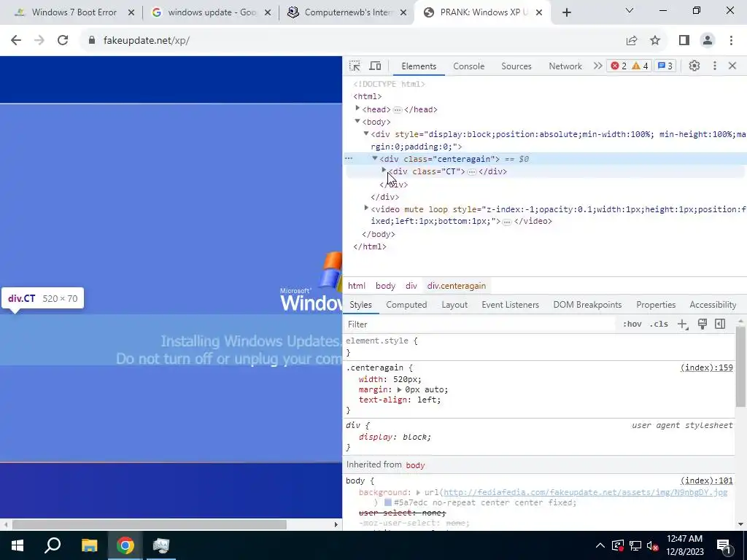Screen dimensions: 747x560
Task: Open the blue issues counter badge
Action: (665, 66)
